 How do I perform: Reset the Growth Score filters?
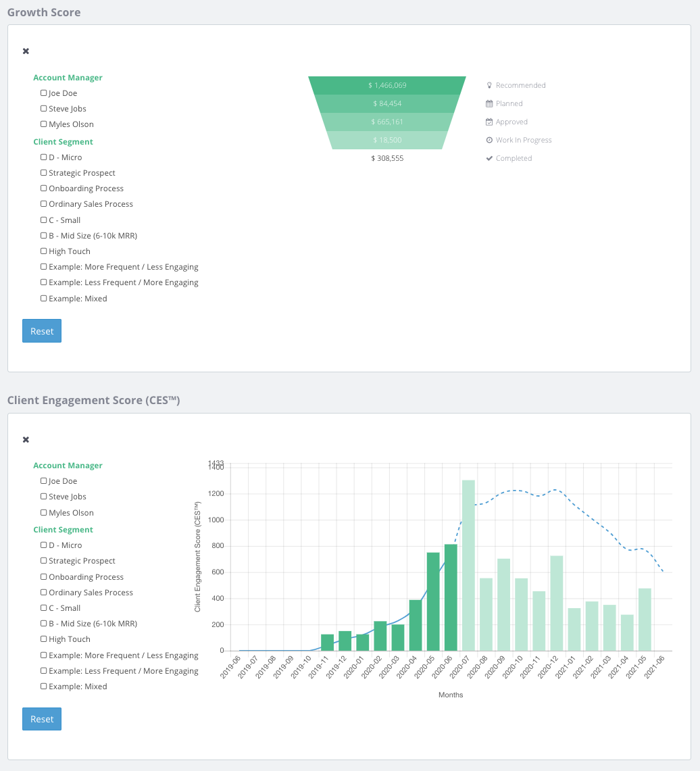coord(42,331)
